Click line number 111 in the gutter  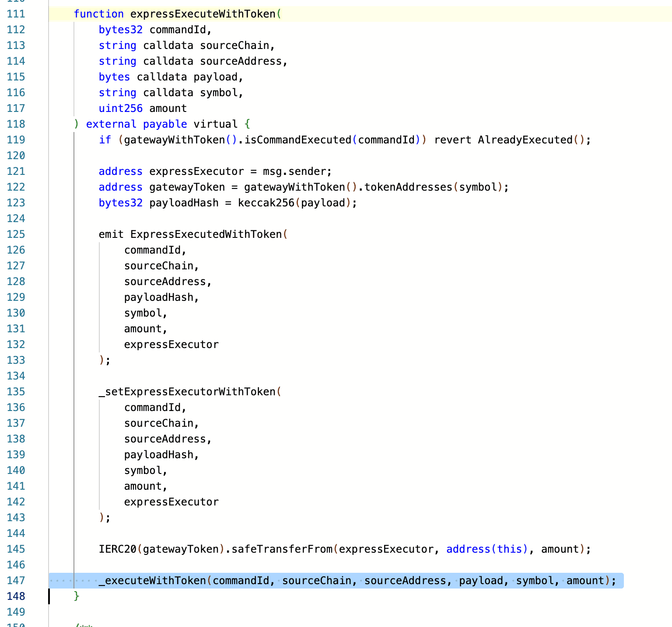(x=16, y=14)
